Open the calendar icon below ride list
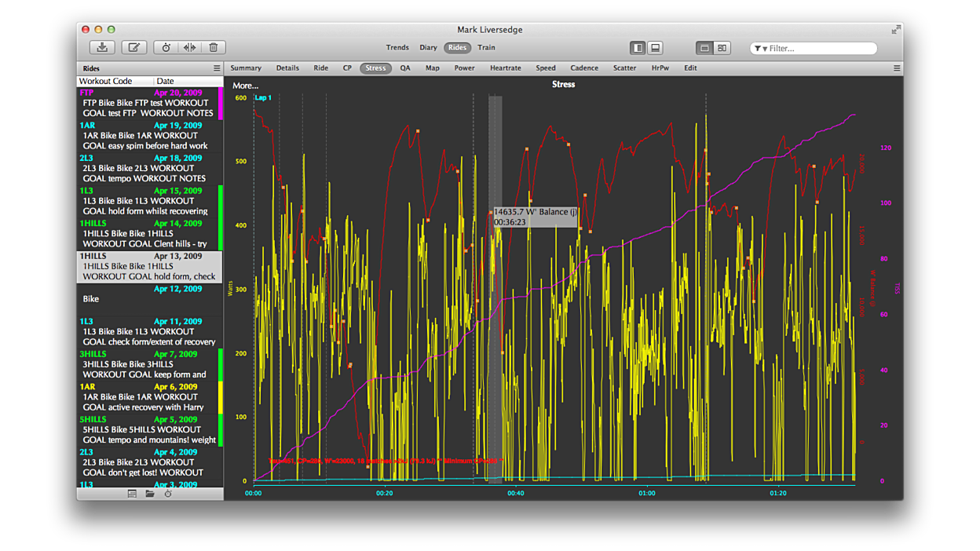Image resolution: width=980 pixels, height=551 pixels. pos(132,494)
